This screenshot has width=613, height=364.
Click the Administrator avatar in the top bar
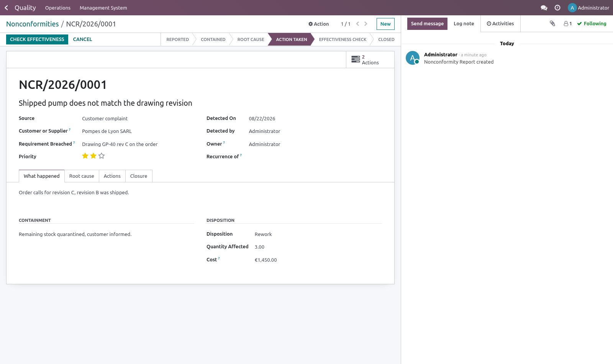click(572, 8)
